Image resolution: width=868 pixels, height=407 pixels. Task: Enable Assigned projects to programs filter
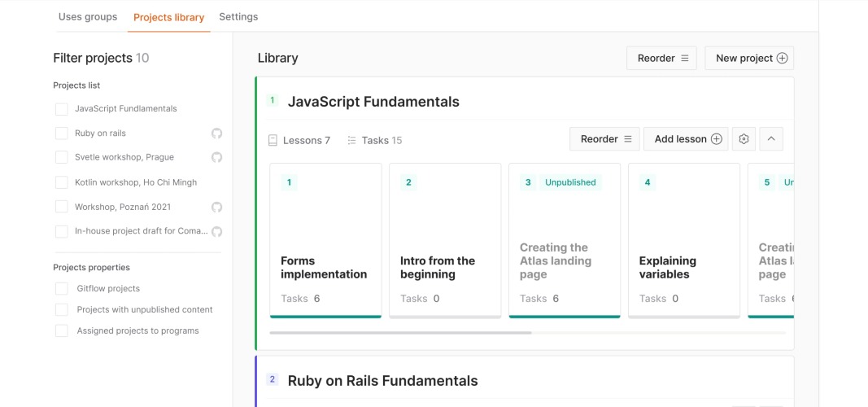click(62, 330)
